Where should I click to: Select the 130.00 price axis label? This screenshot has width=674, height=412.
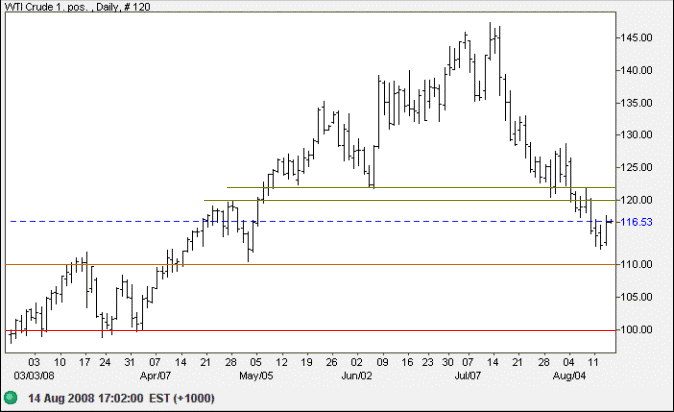(x=636, y=135)
